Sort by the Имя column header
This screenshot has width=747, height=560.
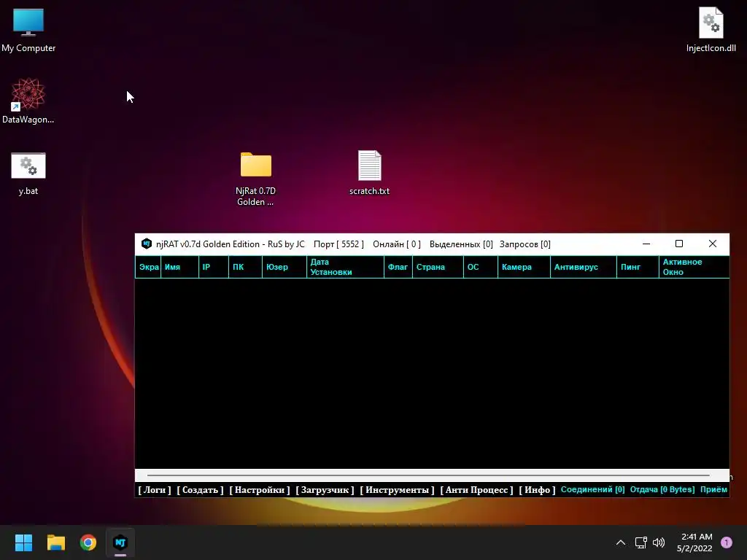pos(179,267)
